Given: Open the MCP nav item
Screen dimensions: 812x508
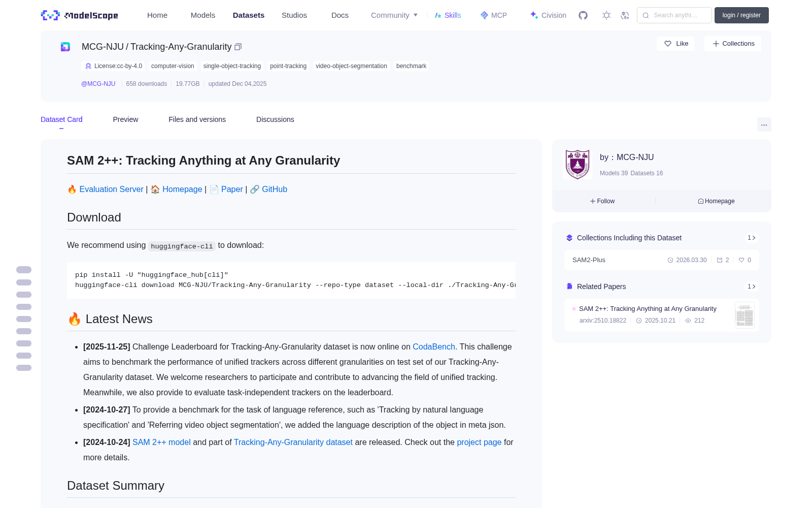Looking at the screenshot, I should point(494,15).
